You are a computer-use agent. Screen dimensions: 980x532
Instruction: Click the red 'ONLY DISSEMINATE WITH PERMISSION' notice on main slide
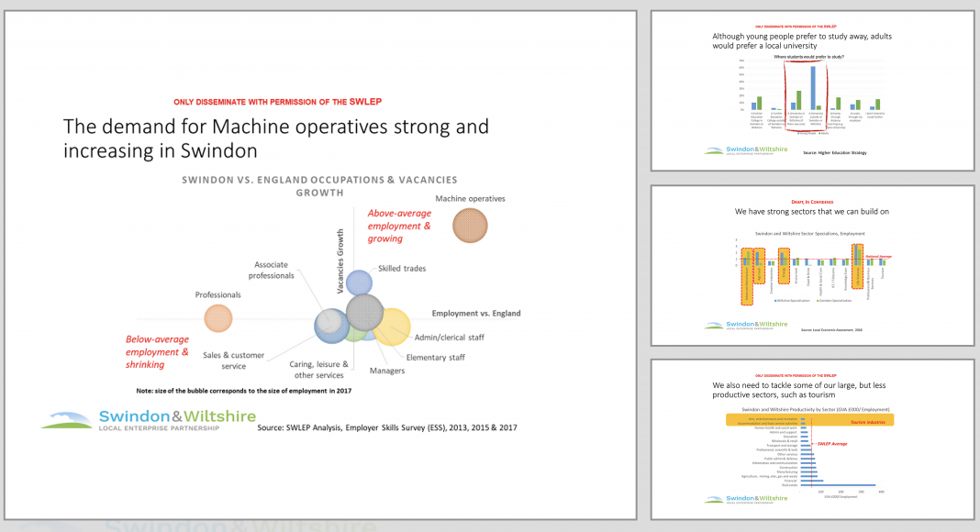(x=277, y=102)
